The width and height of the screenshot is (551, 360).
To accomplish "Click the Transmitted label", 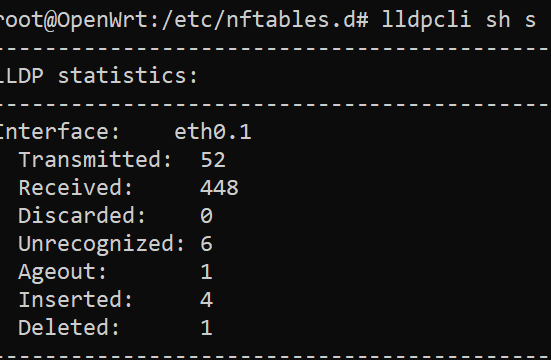I will click(x=95, y=160).
